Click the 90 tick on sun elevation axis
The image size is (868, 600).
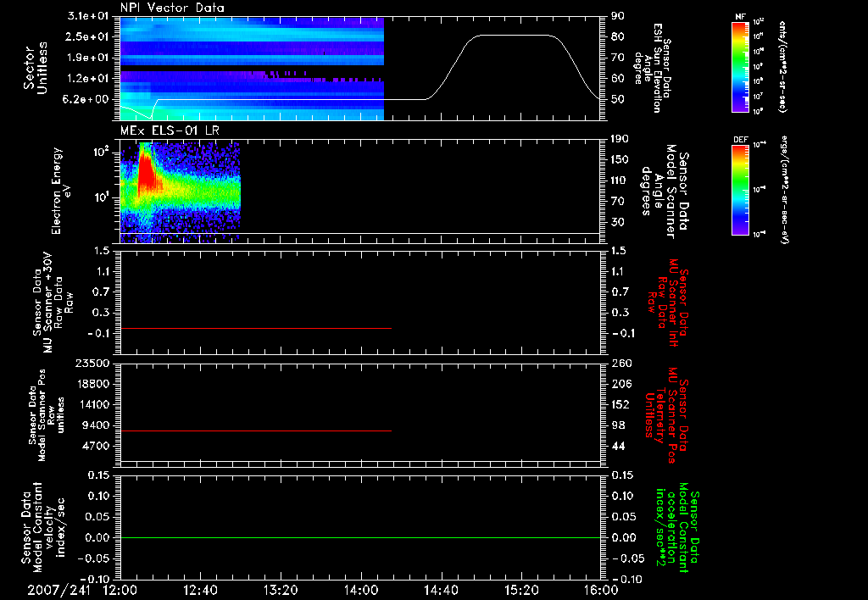618,16
